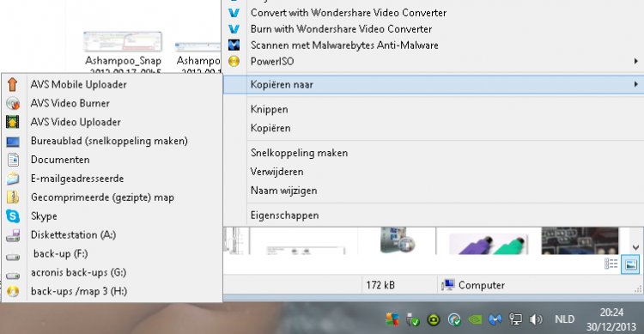
Task: Switch to details view icon
Action: (x=611, y=264)
